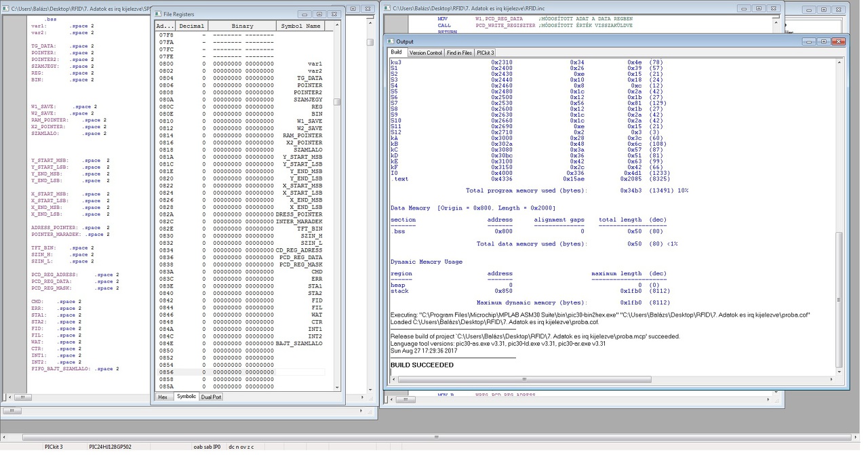868x455 pixels.
Task: Select the PCD_REG_DATA symbol row
Action: pos(240,258)
